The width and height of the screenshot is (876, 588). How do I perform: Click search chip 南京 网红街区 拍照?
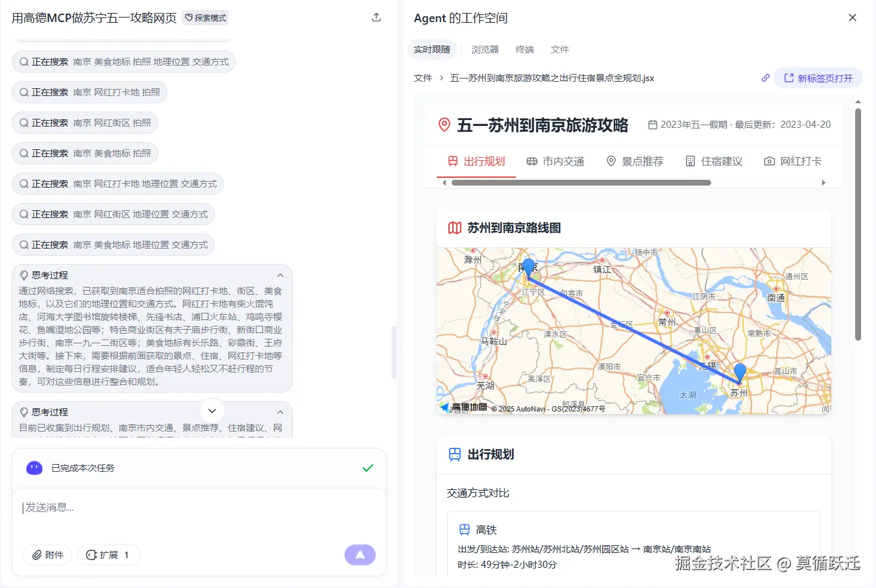pyautogui.click(x=85, y=123)
